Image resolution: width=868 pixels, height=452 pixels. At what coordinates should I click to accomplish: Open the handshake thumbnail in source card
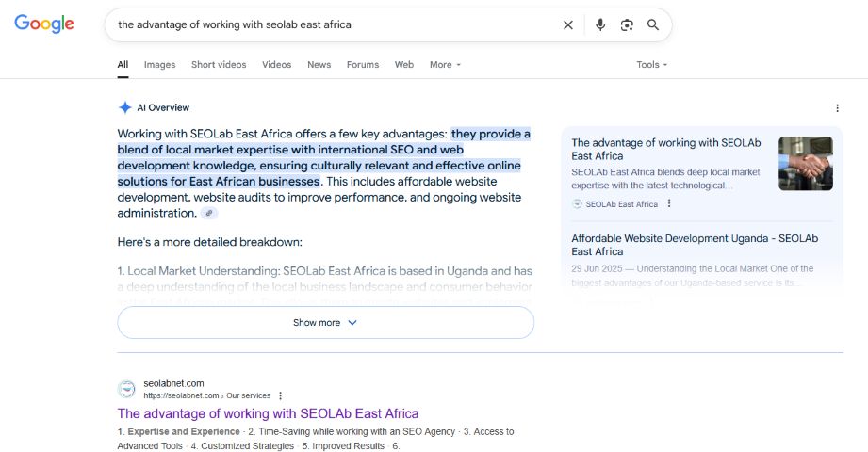806,163
